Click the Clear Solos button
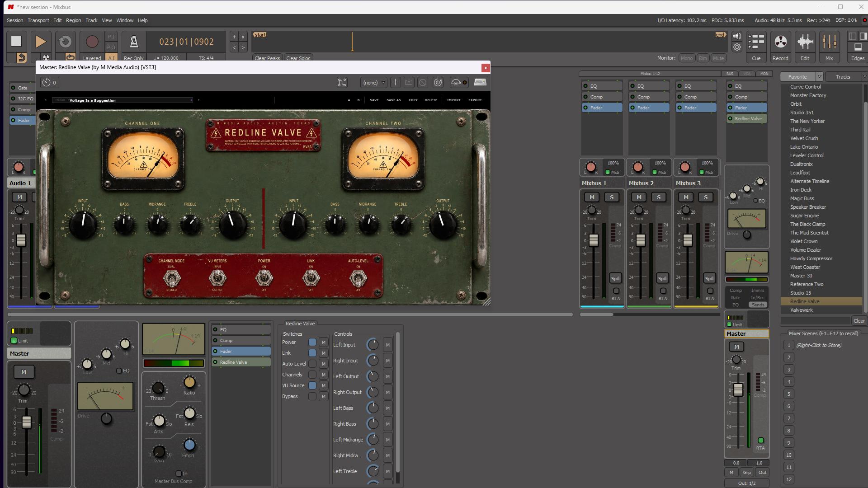 pos(298,58)
